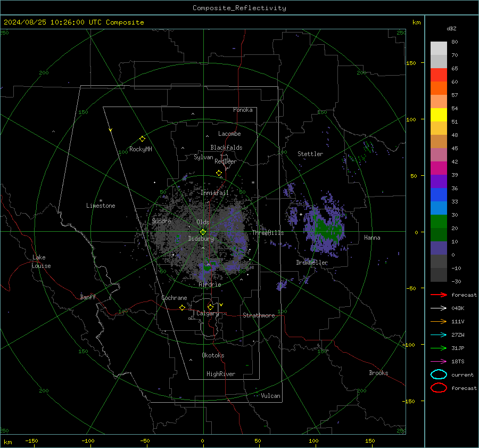This screenshot has width=479, height=448.
Task: Choose the magenta 18TS arrow symbol
Action: click(x=439, y=362)
